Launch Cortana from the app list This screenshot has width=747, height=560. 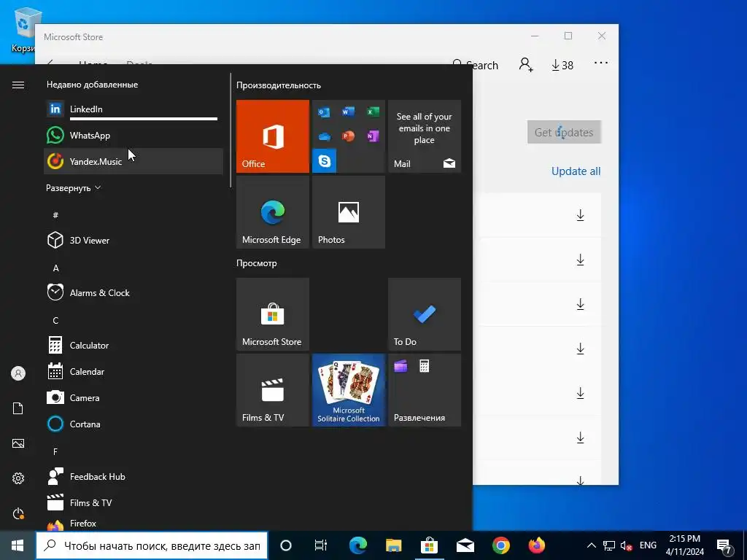point(133,424)
